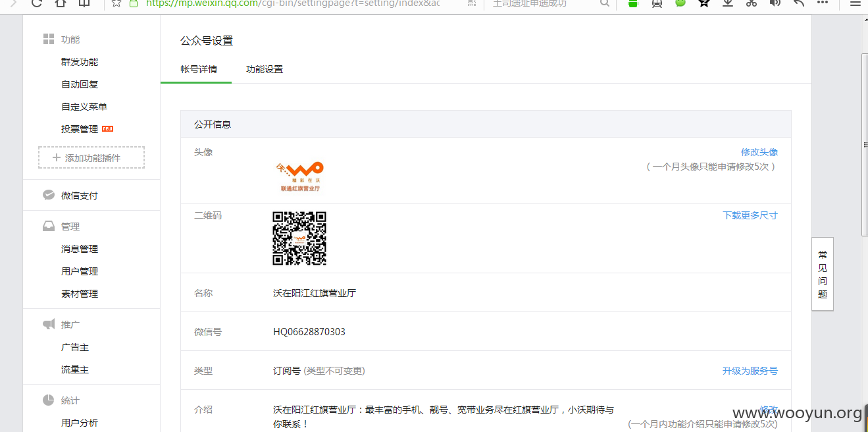The width and height of the screenshot is (868, 432).
Task: Click the search magnifier icon
Action: click(x=605, y=3)
